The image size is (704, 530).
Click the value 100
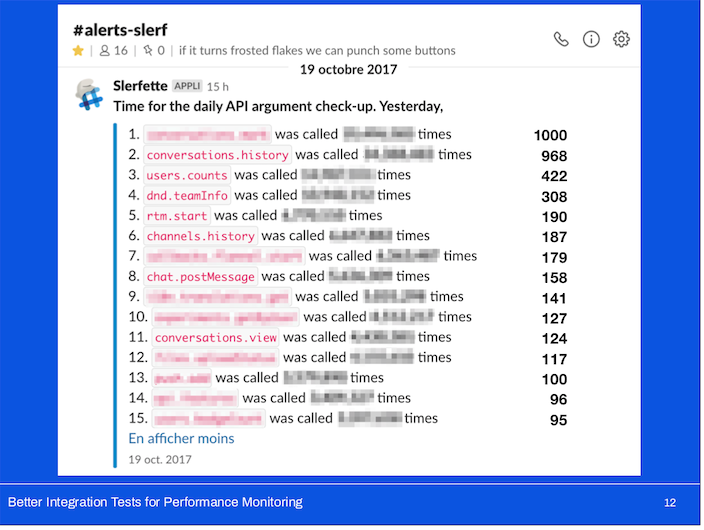click(x=554, y=380)
